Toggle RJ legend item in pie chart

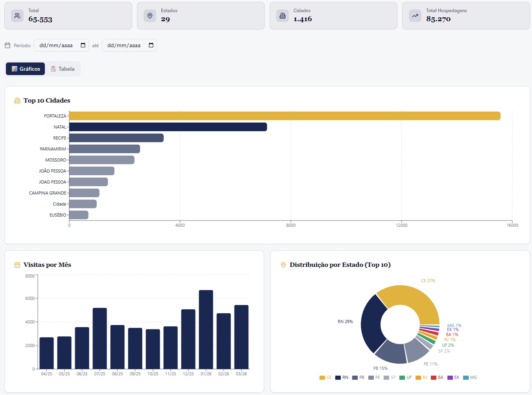(x=421, y=378)
